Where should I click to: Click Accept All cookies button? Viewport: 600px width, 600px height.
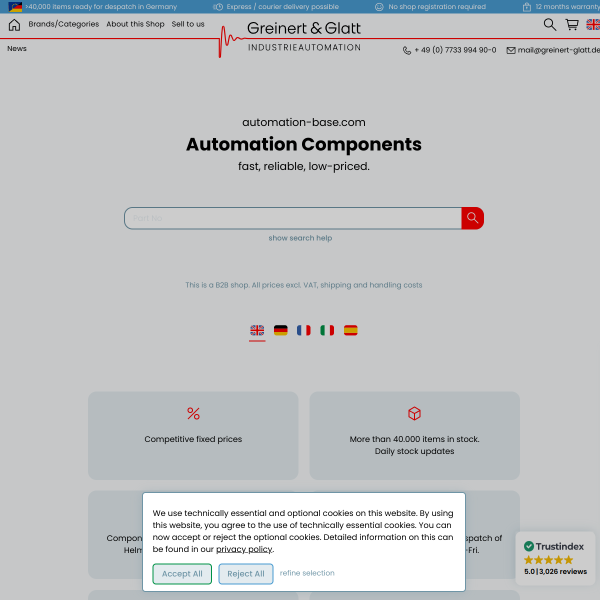pyautogui.click(x=182, y=574)
